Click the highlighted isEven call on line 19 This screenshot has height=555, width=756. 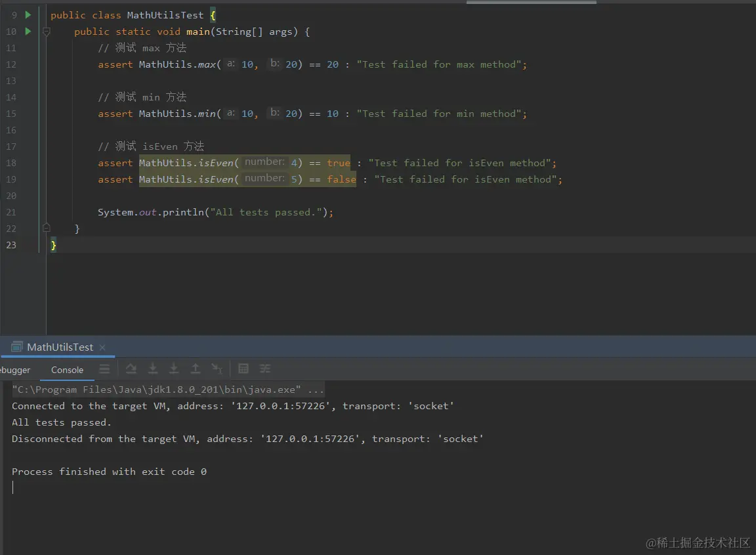click(x=220, y=179)
